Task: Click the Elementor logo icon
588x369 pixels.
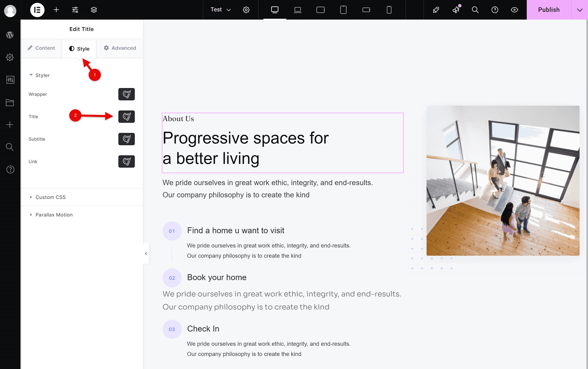Action: [x=37, y=10]
